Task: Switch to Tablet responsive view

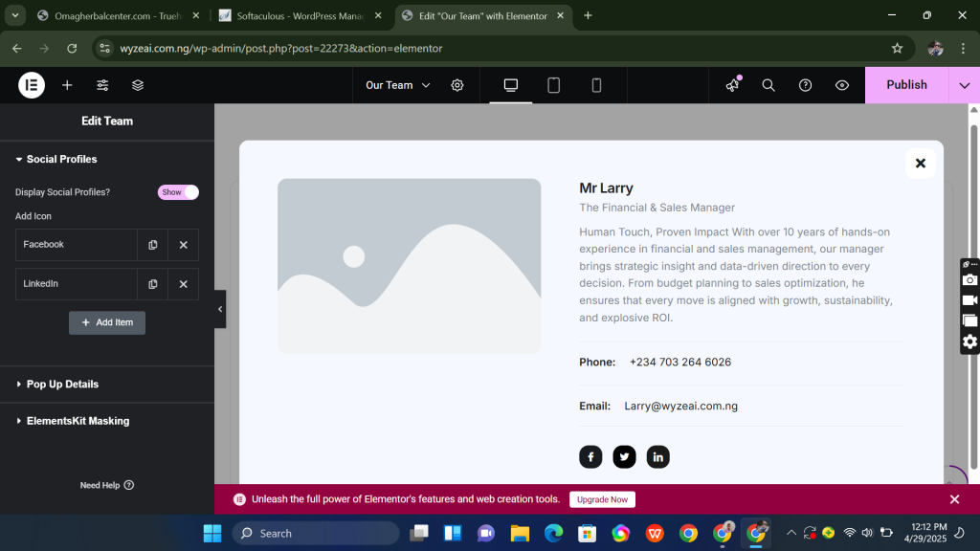Action: 554,85
